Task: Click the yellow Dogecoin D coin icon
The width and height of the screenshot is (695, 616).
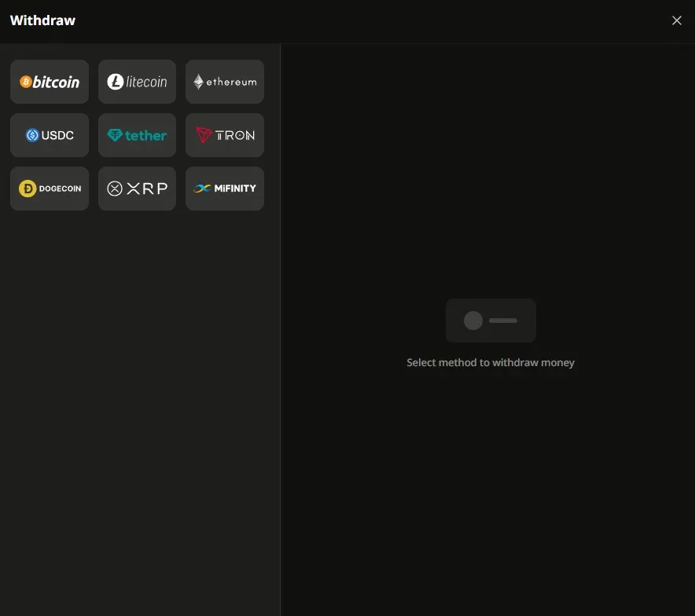Action: pyautogui.click(x=28, y=189)
